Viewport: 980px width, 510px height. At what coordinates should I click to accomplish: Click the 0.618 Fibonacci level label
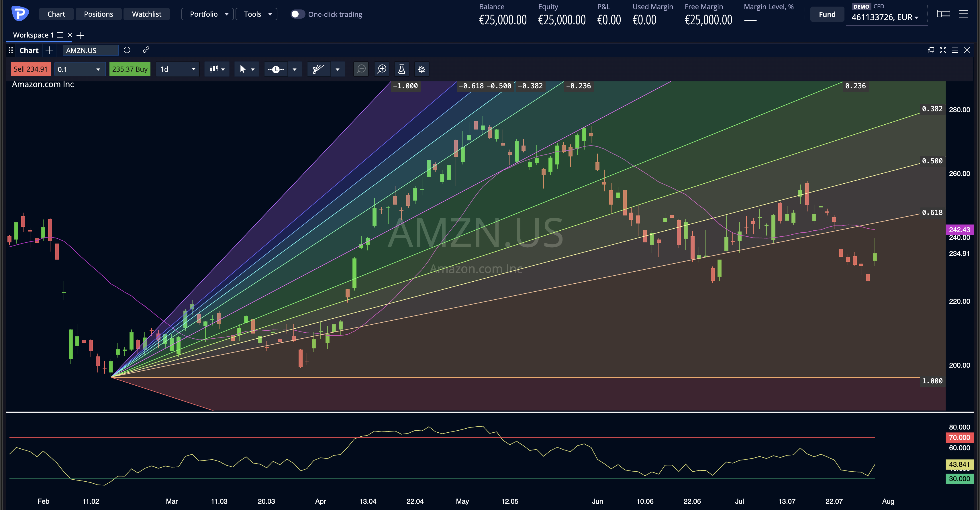coord(932,213)
